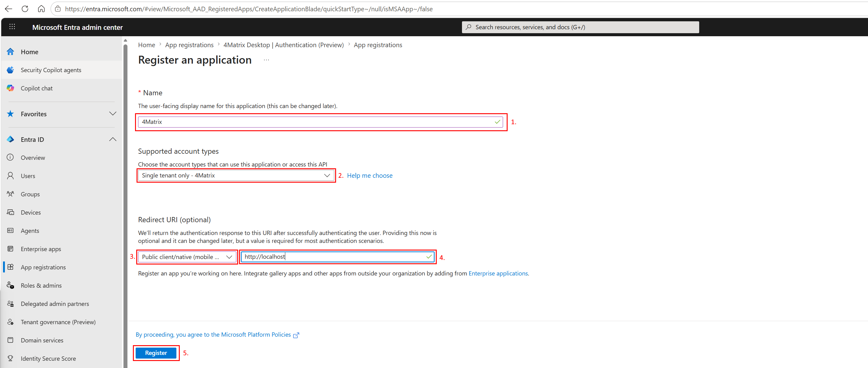Click the App registrations icon
Screen dimensions: 868x368
click(x=10, y=267)
